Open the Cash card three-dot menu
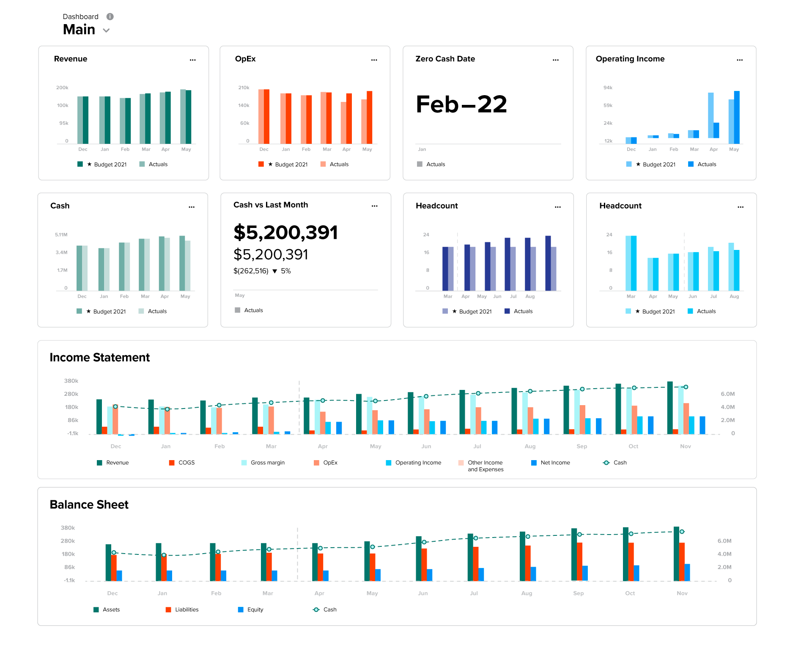812x650 pixels. click(192, 207)
